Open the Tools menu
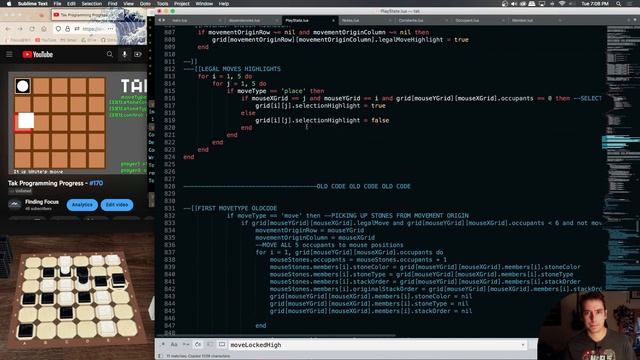Screen dimensions: 640x360 click(x=162, y=4)
